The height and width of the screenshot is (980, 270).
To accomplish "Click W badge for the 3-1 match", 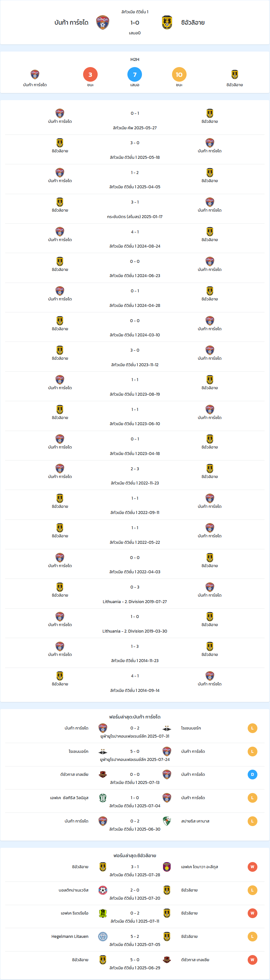I will pos(252,867).
